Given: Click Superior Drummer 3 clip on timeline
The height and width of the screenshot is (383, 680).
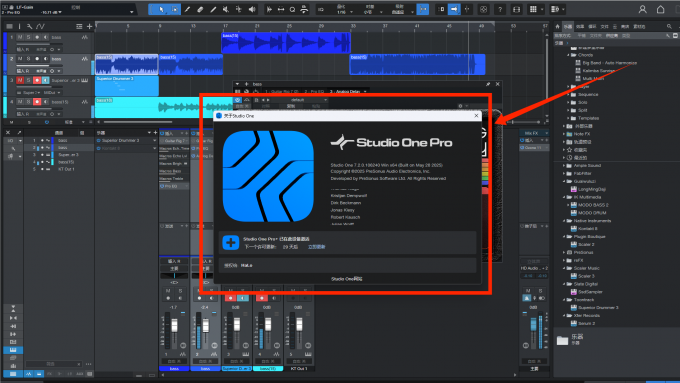Looking at the screenshot, I should [x=127, y=86].
